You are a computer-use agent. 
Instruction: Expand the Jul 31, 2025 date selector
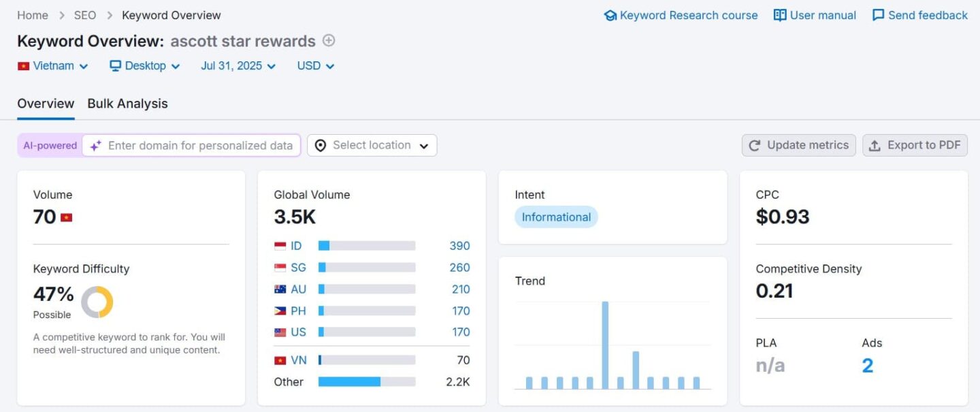pyautogui.click(x=238, y=66)
